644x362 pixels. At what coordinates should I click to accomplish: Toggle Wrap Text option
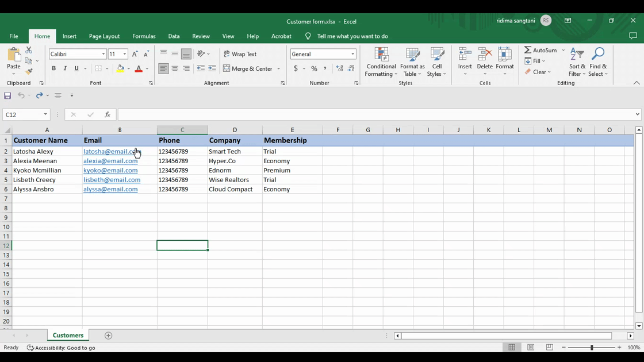coord(240,54)
